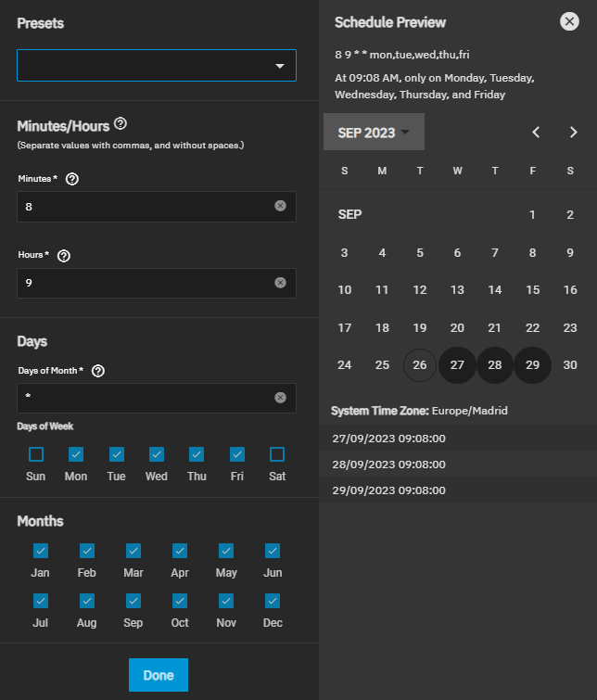Uncheck the Dec month checkbox

[x=273, y=601]
